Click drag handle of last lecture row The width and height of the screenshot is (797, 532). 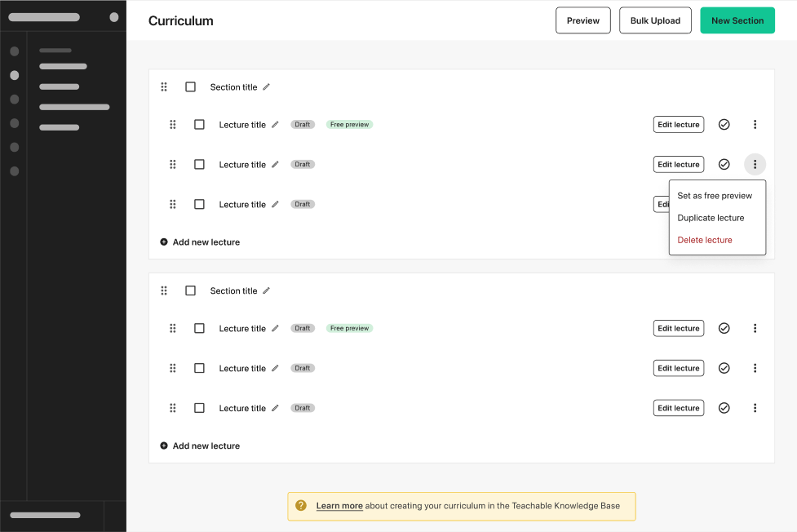[173, 408]
